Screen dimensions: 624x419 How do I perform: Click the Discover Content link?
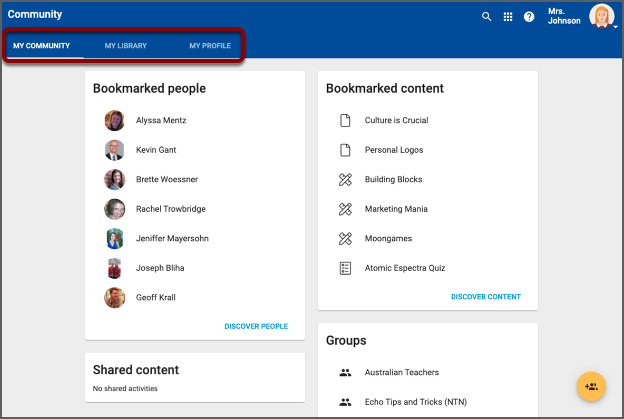click(x=485, y=297)
